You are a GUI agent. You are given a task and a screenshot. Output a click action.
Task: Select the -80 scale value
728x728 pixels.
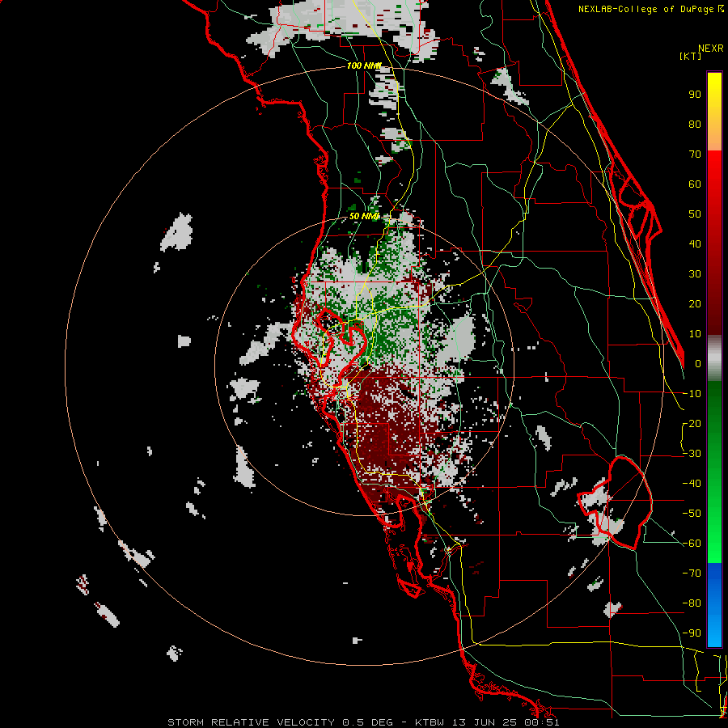point(692,603)
